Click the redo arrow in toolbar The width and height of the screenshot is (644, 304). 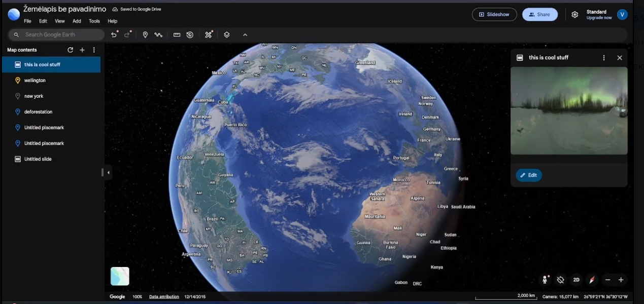click(x=128, y=34)
